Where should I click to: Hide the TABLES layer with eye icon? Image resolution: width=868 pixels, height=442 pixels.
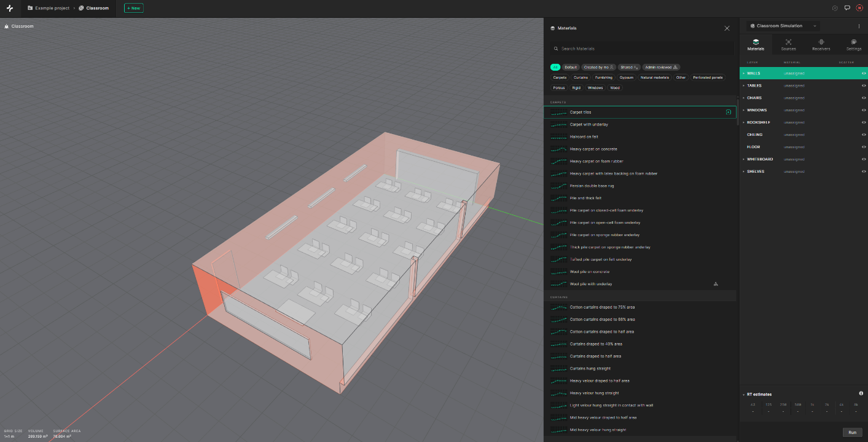864,85
